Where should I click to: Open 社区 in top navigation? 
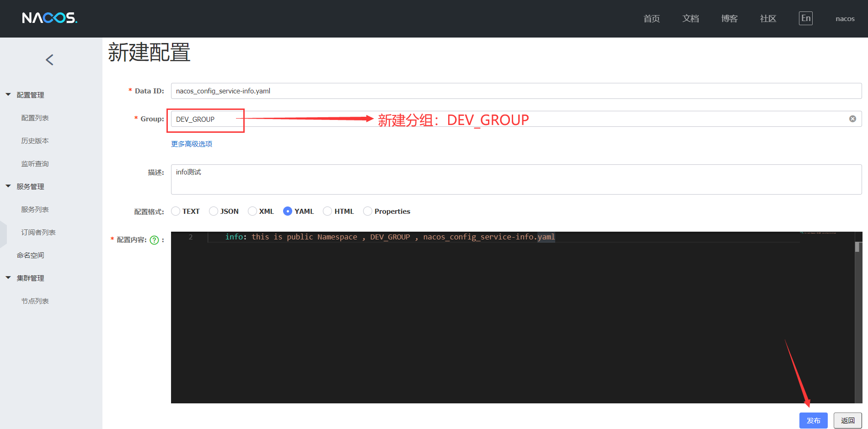pyautogui.click(x=768, y=19)
